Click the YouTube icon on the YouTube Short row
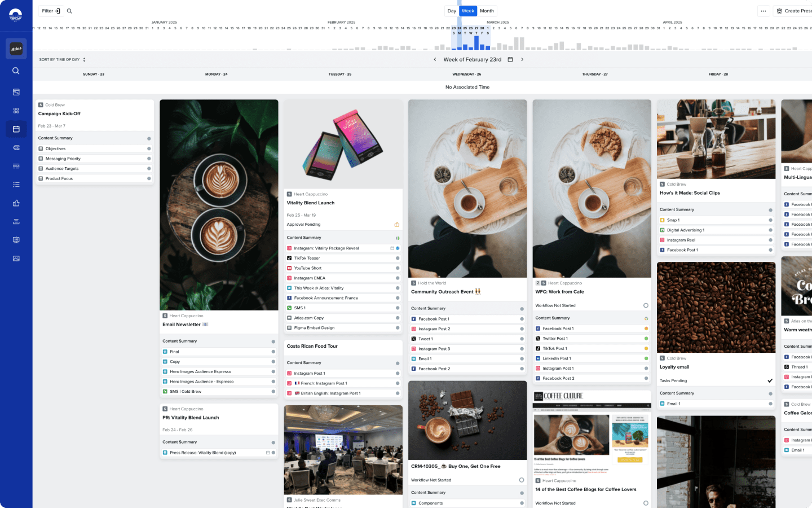 tap(289, 268)
